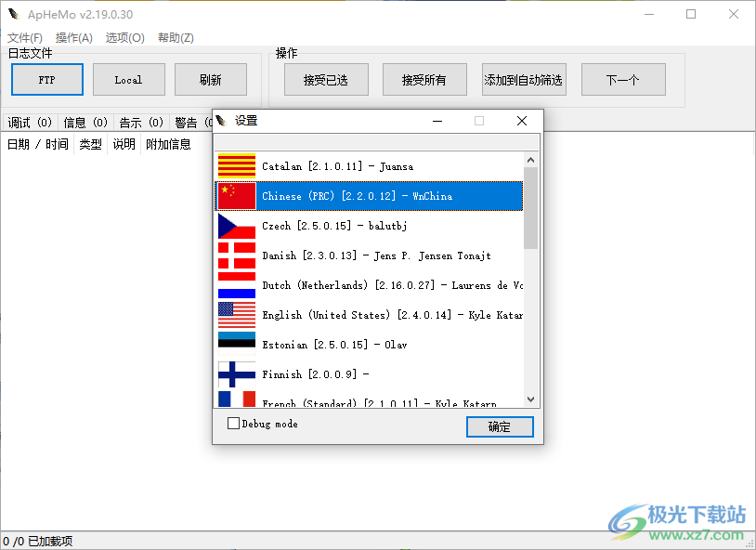Screen dimensions: 756x550
Task: Click the United States flag icon
Action: click(237, 315)
